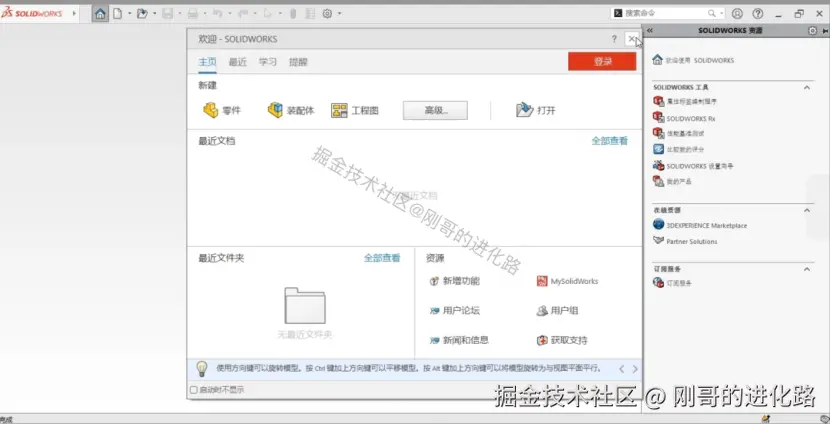Click the Home (Welcome) toolbar icon
The height and width of the screenshot is (424, 830).
(x=100, y=14)
